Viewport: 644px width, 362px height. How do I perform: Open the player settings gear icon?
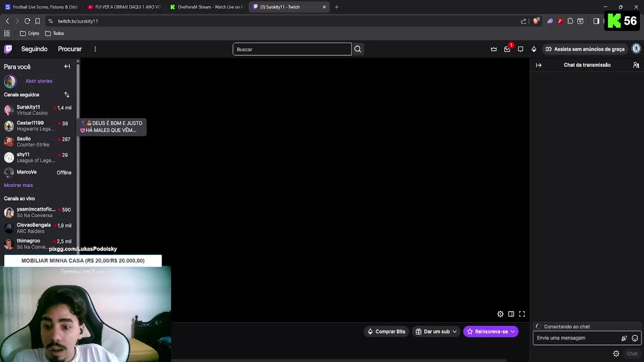click(500, 314)
